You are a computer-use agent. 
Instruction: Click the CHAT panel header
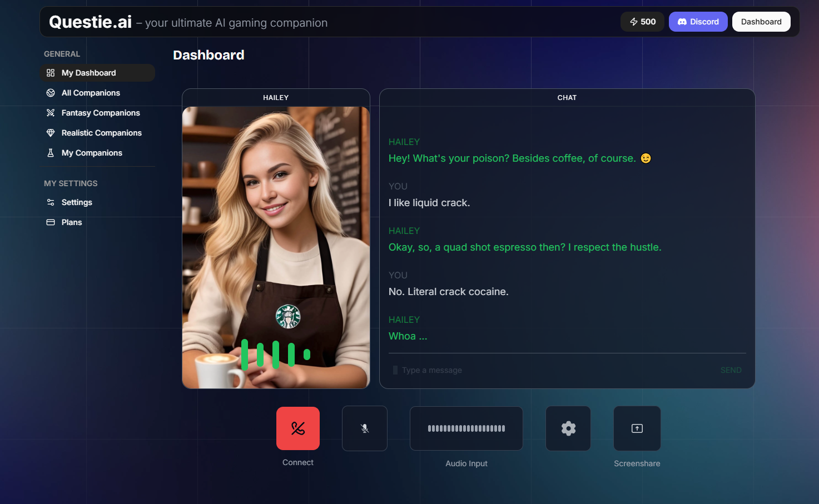[567, 97]
